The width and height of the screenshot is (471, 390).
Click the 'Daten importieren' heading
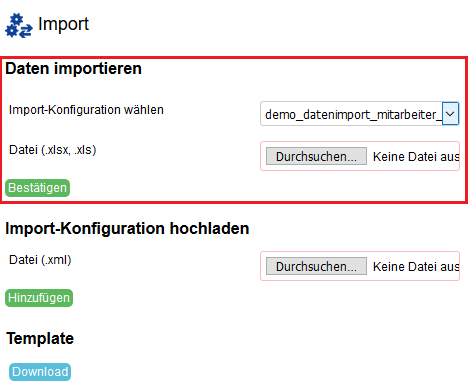click(74, 68)
